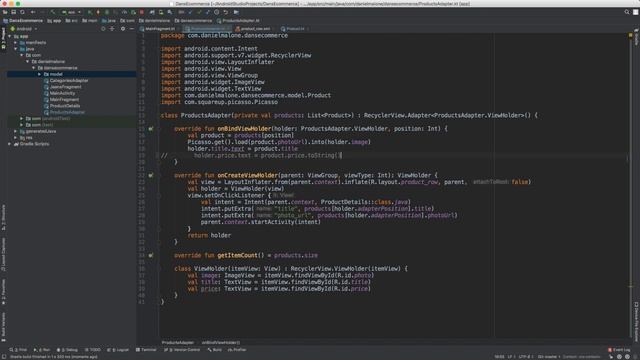The image size is (640, 360).
Task: Toggle the Project side tool window stripe
Action: (x=4, y=39)
